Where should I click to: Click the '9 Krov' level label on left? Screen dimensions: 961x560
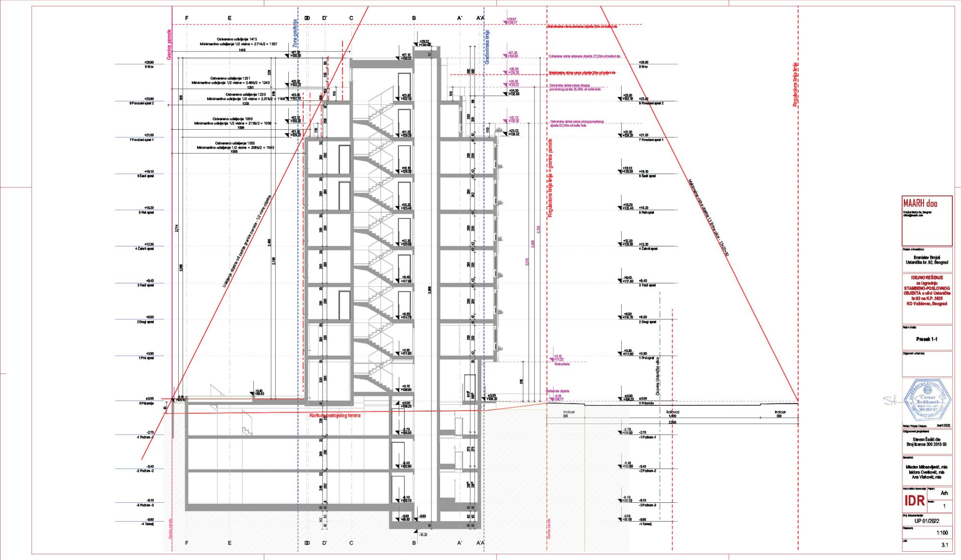coord(149,67)
